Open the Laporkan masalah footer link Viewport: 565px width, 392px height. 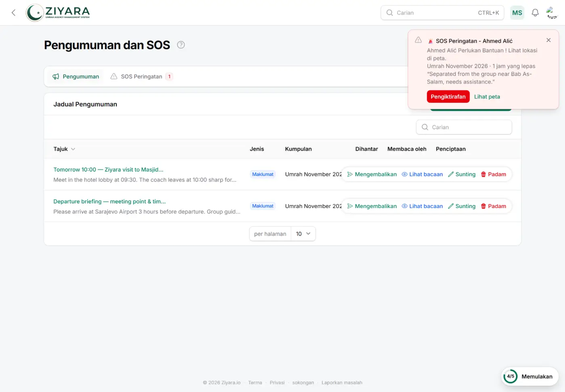(x=342, y=382)
